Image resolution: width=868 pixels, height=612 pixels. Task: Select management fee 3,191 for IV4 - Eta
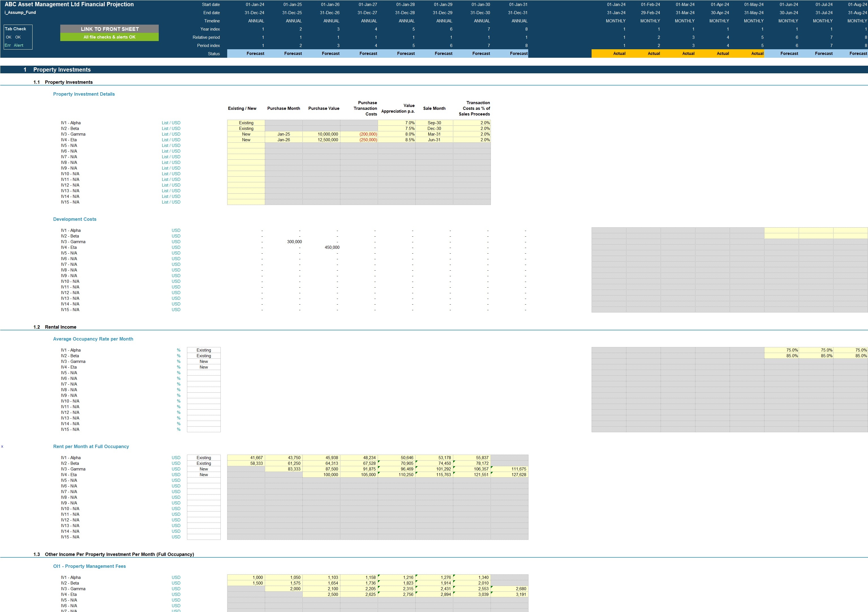pos(509,595)
